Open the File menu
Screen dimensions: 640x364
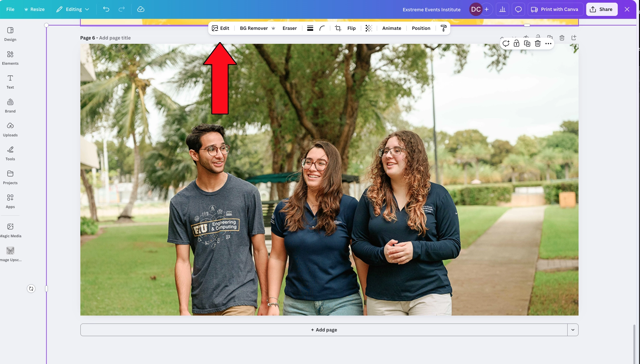click(x=10, y=9)
